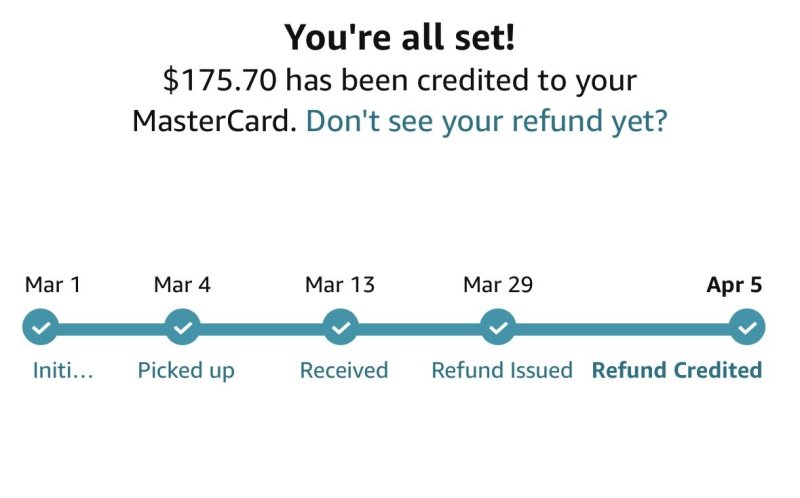Click the Received step checkmark icon
800x498 pixels.
pos(340,327)
